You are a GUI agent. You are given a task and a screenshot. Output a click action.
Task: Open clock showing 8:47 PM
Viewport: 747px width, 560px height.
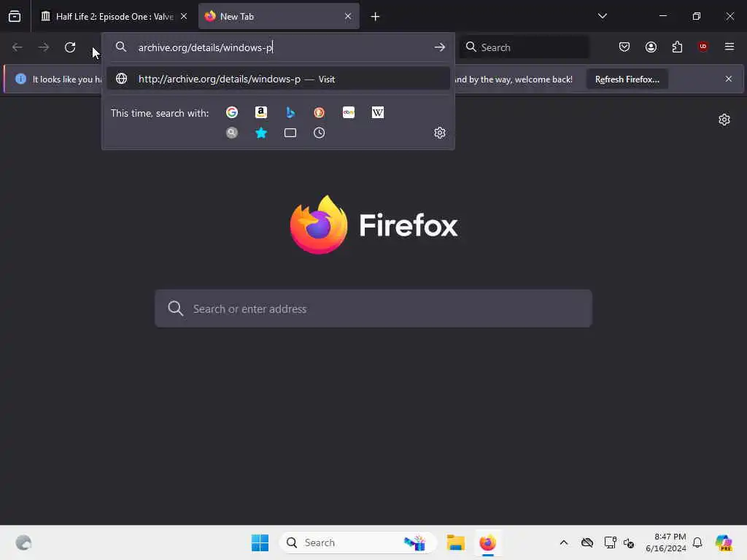665,542
